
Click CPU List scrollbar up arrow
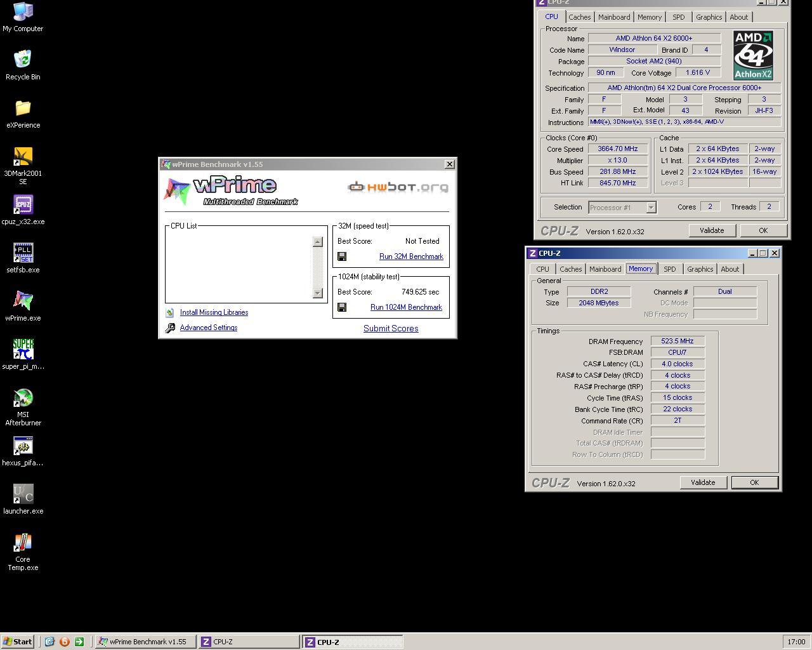(318, 242)
